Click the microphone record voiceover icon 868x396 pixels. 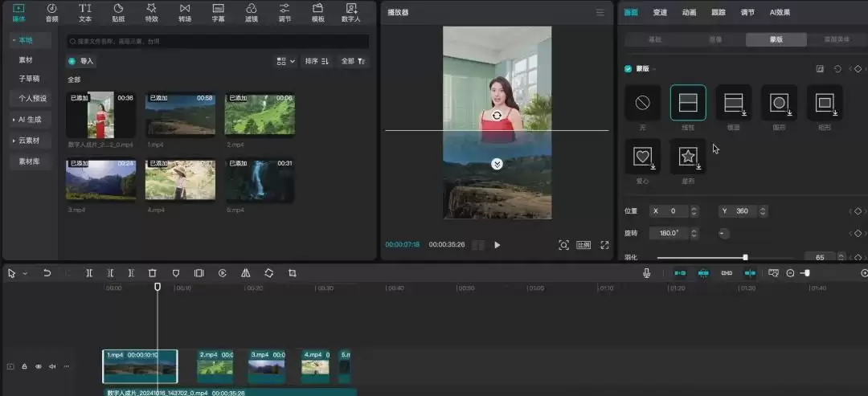tap(646, 273)
